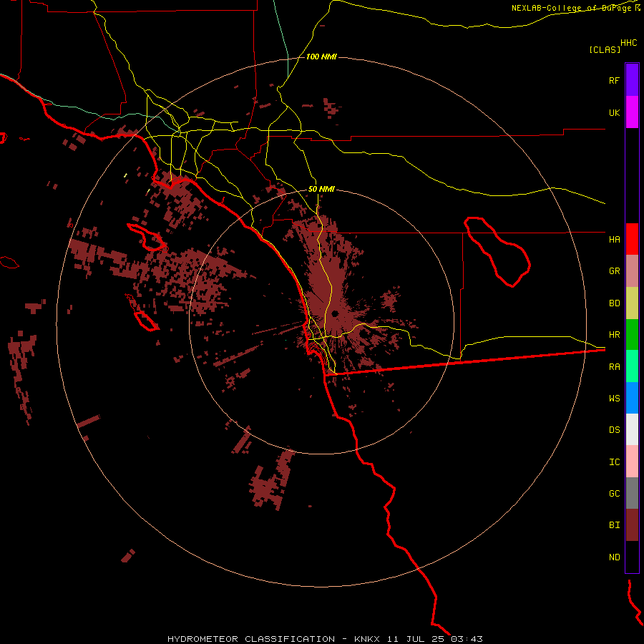Click the RF purple legend swatch
This screenshot has height=644, width=644.
tap(632, 80)
